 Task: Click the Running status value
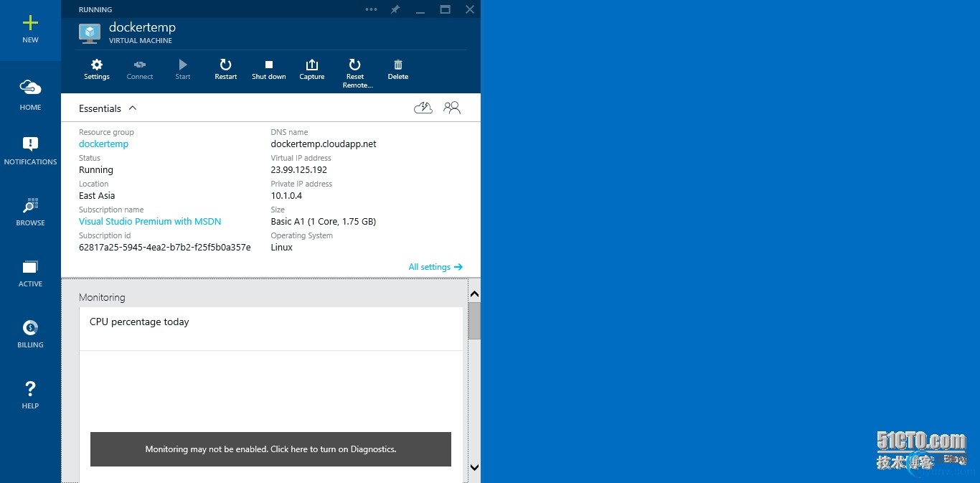pos(96,170)
